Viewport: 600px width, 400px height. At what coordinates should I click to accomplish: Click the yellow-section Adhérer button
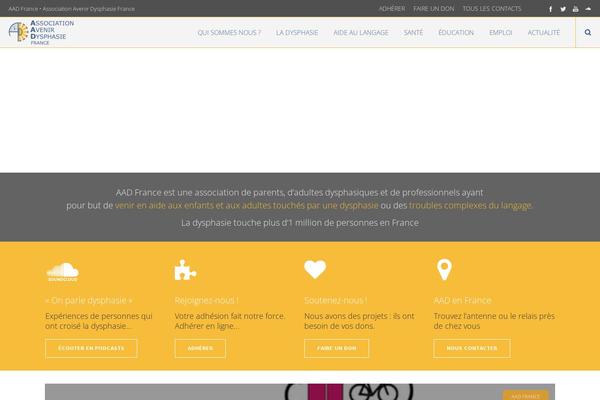pyautogui.click(x=200, y=348)
